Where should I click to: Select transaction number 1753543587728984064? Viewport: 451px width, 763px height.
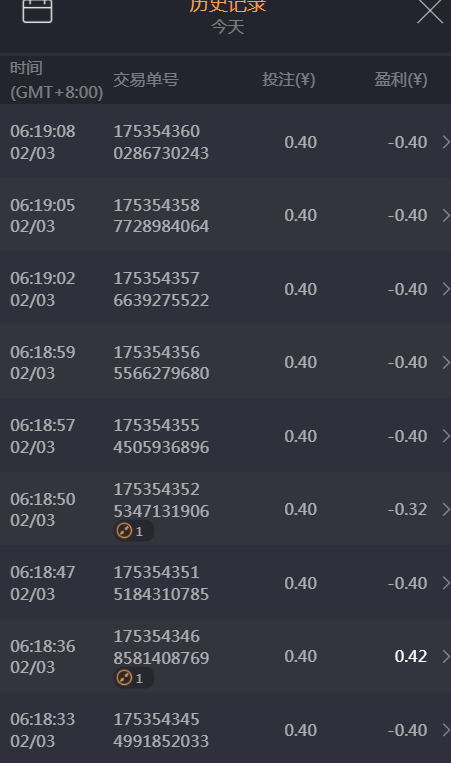pyautogui.click(x=161, y=216)
